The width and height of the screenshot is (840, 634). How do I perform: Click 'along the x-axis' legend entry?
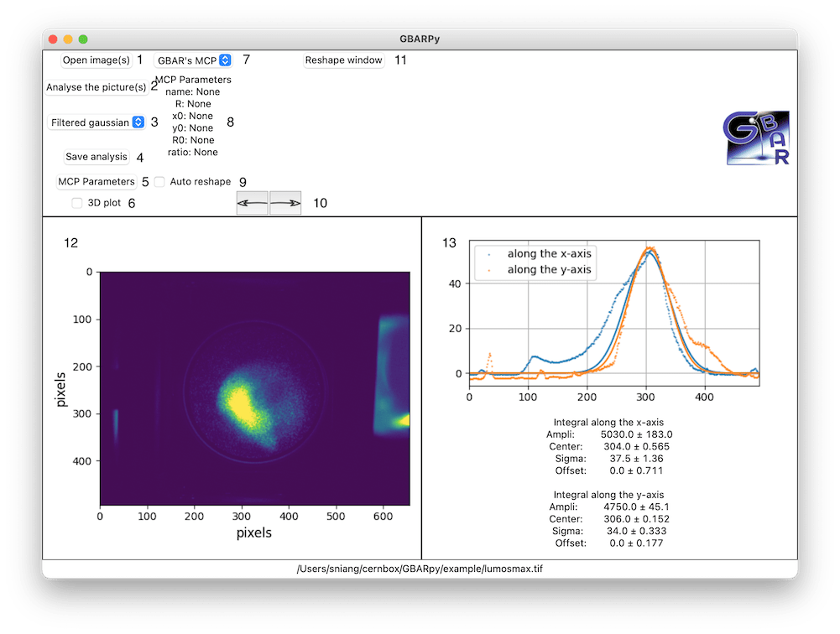pos(549,254)
